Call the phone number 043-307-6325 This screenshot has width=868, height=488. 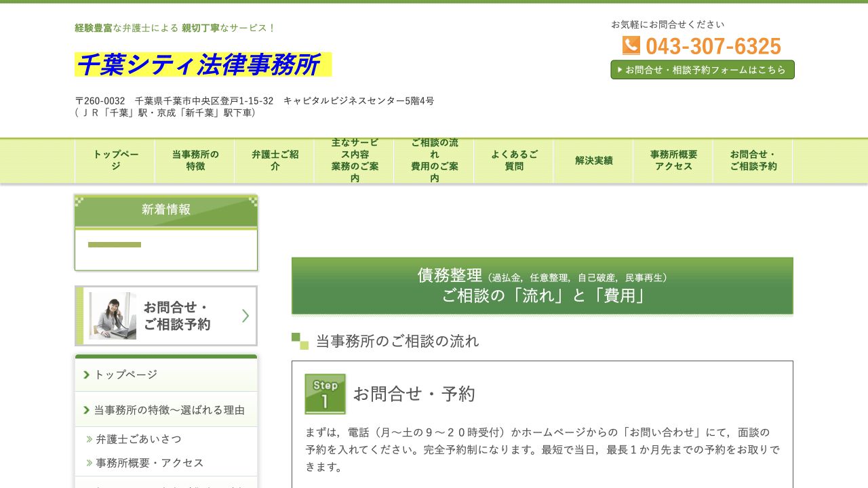point(713,46)
